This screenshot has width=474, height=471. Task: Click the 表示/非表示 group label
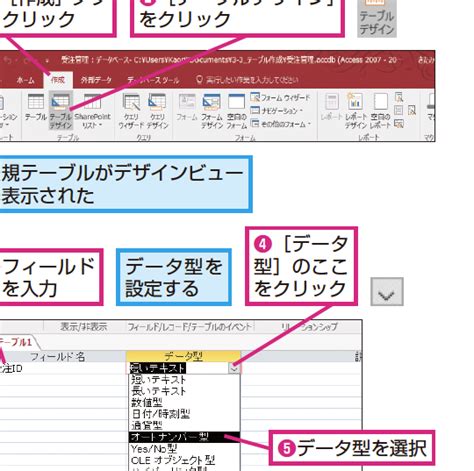84,327
